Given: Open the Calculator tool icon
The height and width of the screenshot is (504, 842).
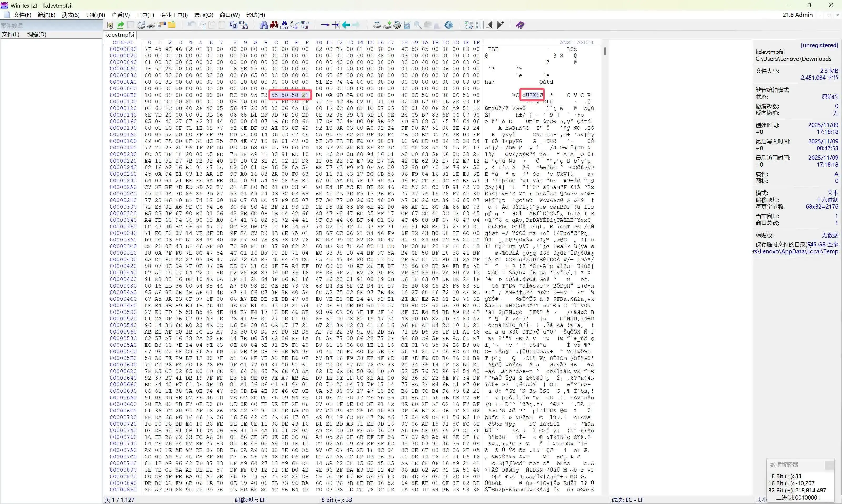Looking at the screenshot, I should pos(408,25).
